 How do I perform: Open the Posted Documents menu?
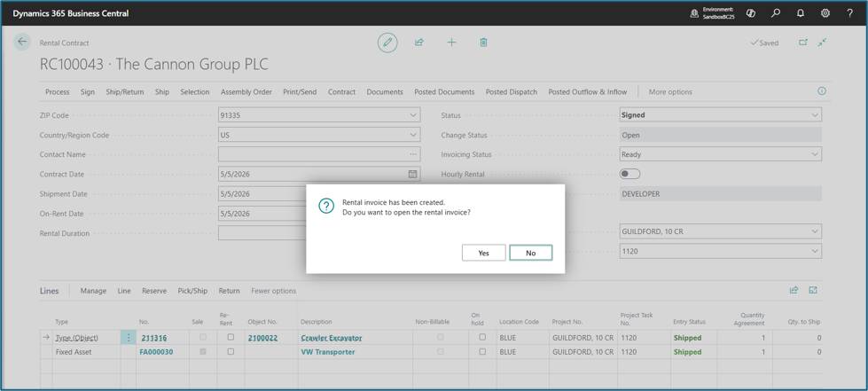pos(444,92)
